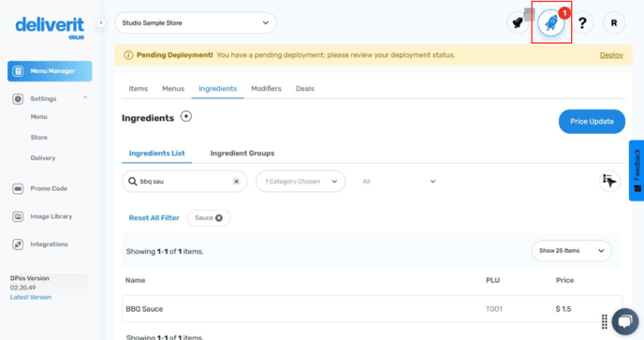The width and height of the screenshot is (644, 340).
Task: Open the help question mark icon
Action: click(582, 23)
